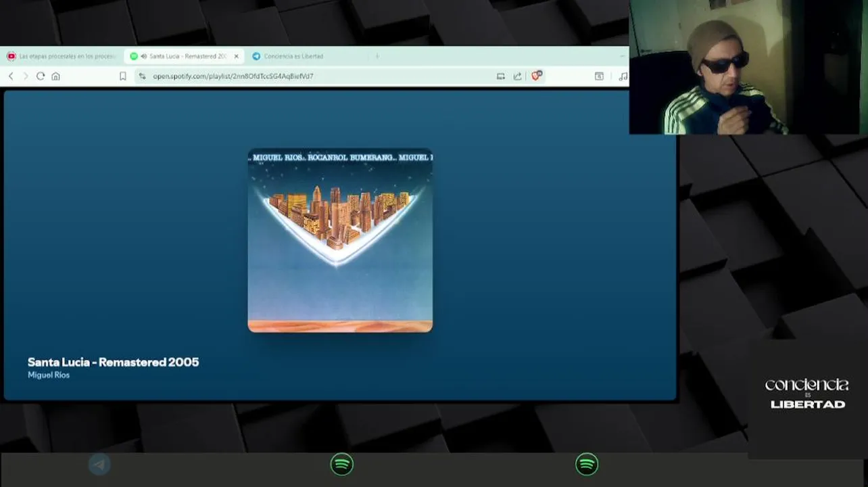Image resolution: width=868 pixels, height=487 pixels.
Task: Switch to the Las etapas procesales tab
Action: pos(62,56)
